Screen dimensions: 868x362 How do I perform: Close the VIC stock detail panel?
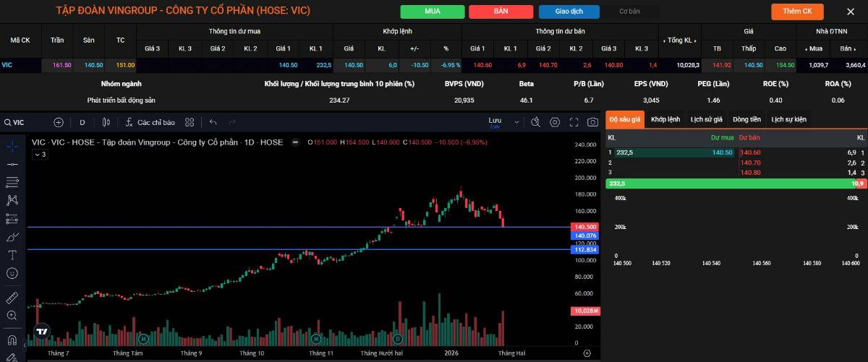pyautogui.click(x=851, y=12)
